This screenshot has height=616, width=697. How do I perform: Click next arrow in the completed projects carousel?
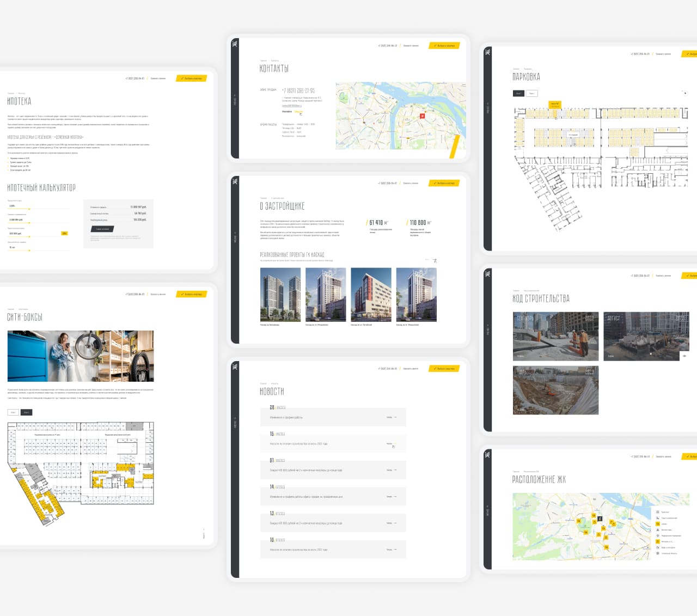coord(435,261)
